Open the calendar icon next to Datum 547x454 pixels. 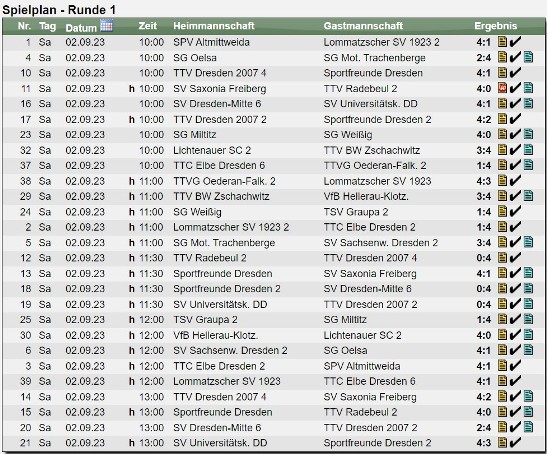(x=106, y=26)
